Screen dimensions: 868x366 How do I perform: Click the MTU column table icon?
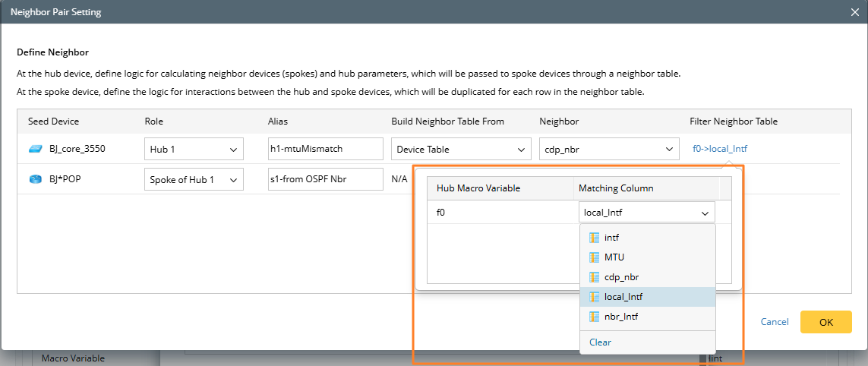coord(595,257)
